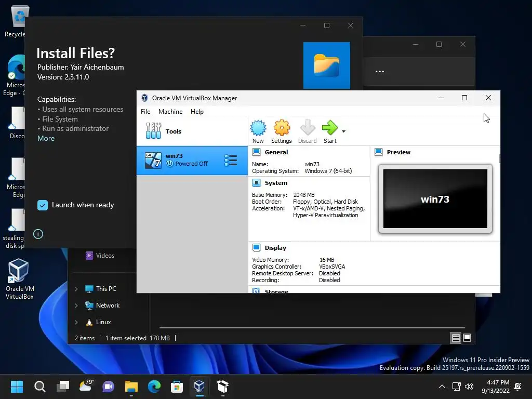Select Network in navigation pane

(102, 305)
